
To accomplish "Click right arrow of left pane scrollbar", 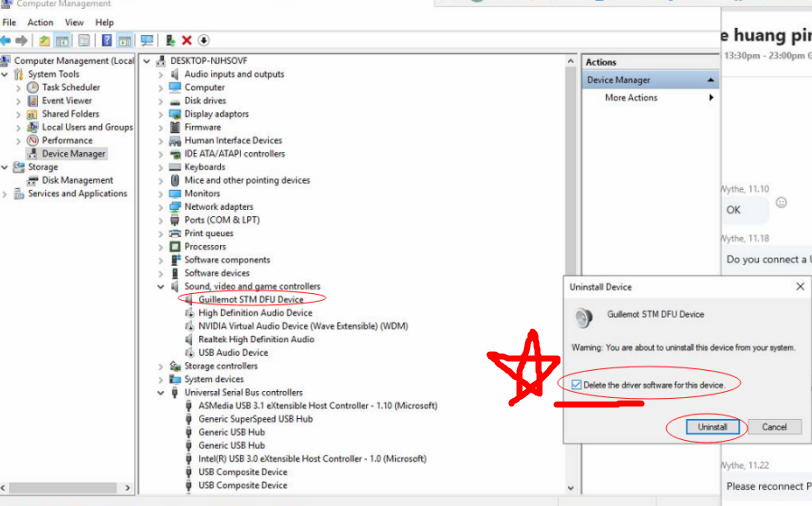I will click(128, 488).
